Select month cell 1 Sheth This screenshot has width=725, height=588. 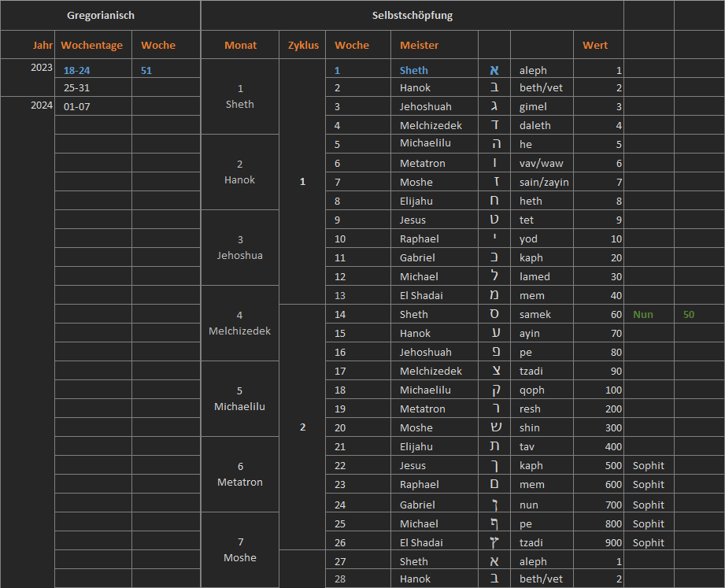(240, 97)
